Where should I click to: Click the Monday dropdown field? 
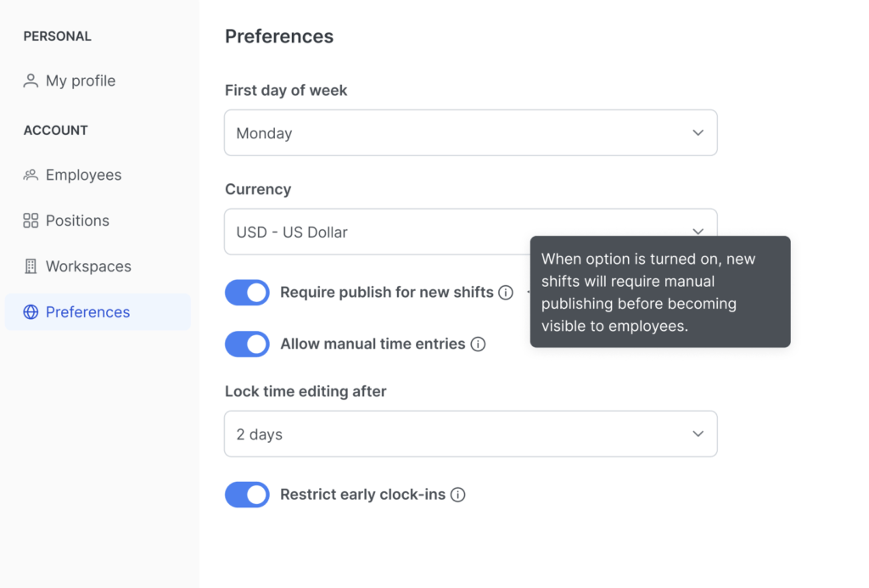point(471,132)
